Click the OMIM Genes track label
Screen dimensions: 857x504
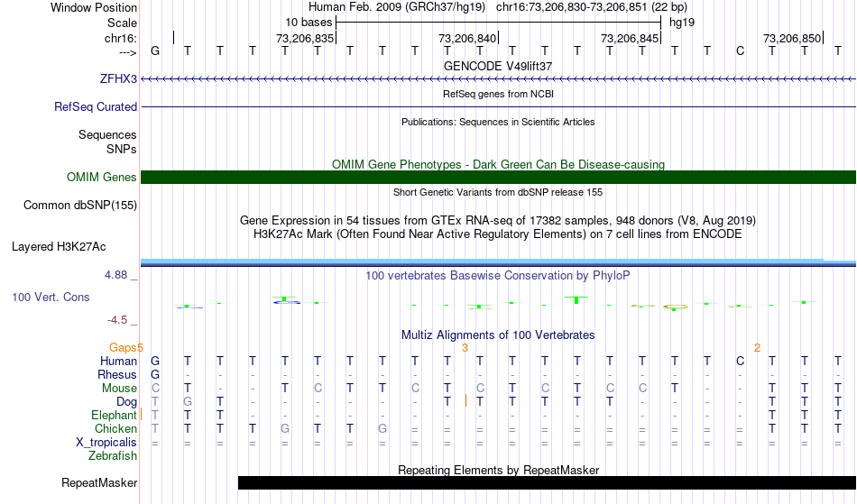(101, 177)
